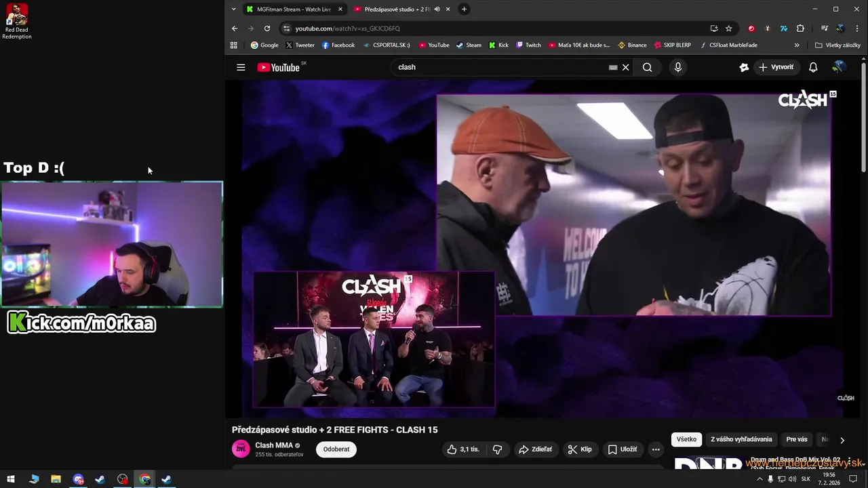Screen dimensions: 868x488
Task: Open the CSPORTAL.SK bookmark
Action: pos(387,45)
